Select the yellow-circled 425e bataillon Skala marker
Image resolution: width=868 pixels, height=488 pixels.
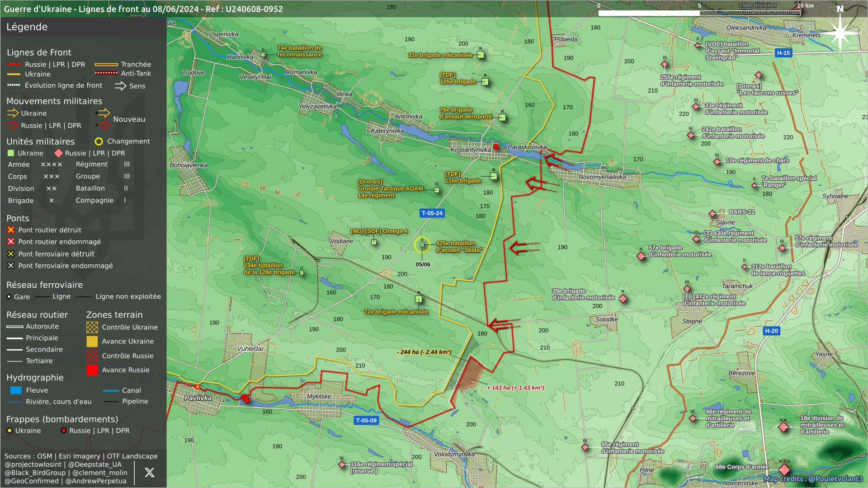(422, 245)
